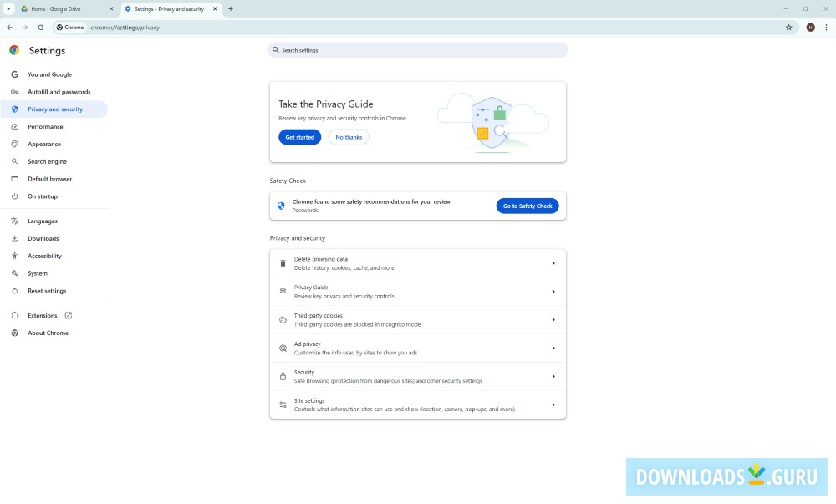Click the Autofill and passwords key icon
The height and width of the screenshot is (504, 836).
[13, 92]
